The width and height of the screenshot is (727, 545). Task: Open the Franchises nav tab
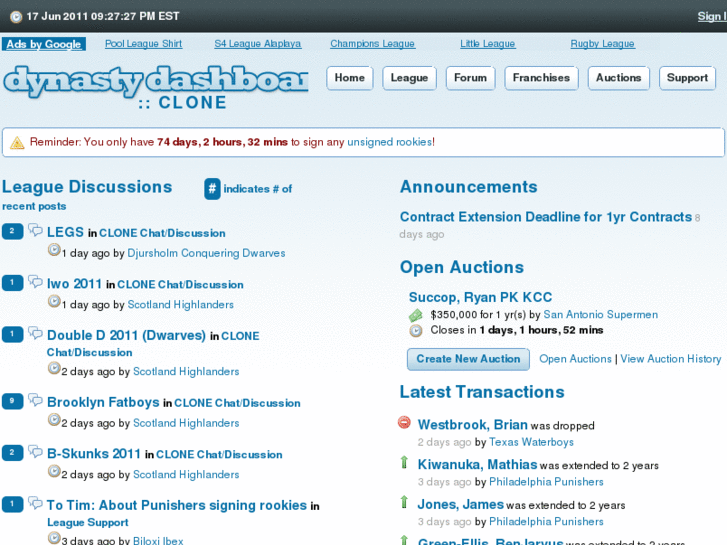[x=542, y=78]
